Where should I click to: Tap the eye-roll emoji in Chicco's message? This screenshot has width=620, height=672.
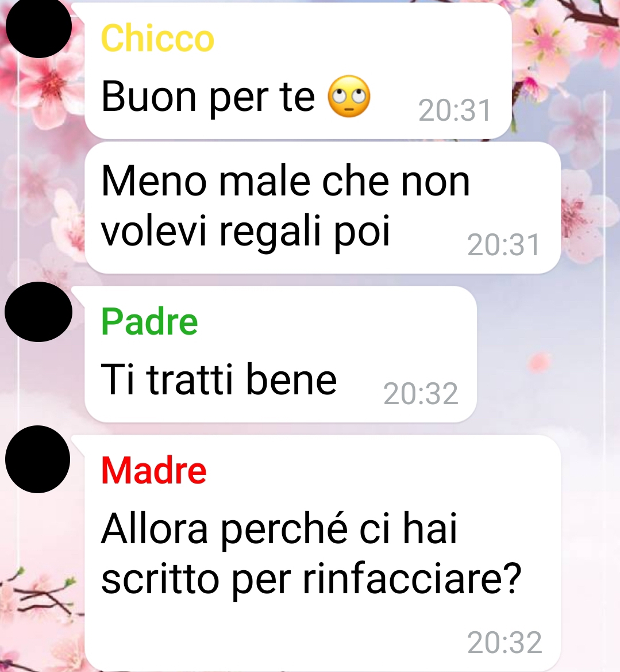pyautogui.click(x=349, y=97)
